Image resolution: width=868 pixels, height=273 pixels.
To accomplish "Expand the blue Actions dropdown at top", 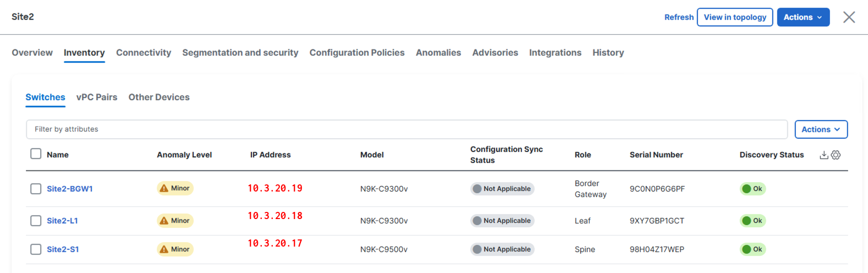I will click(803, 17).
